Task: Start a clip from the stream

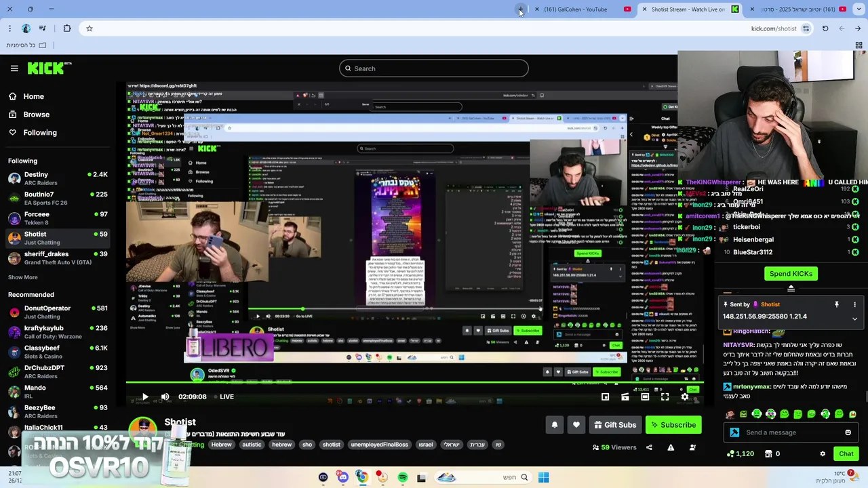Action: pyautogui.click(x=625, y=397)
